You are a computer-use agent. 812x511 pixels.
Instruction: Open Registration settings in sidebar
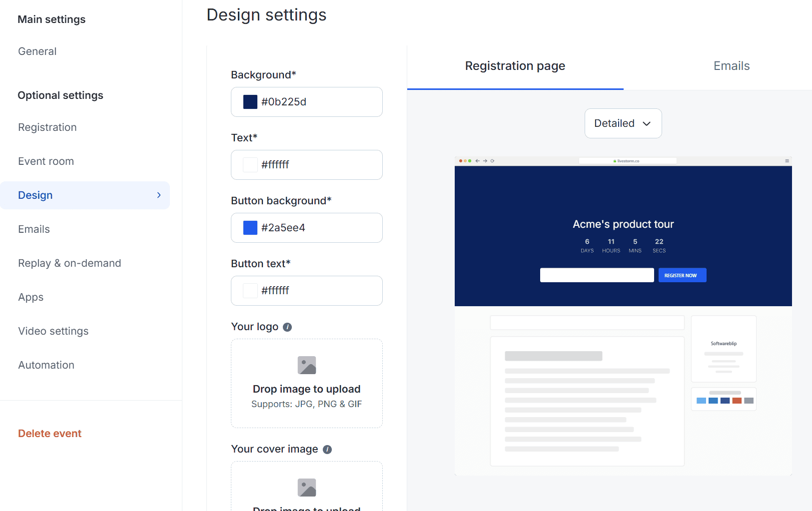(x=47, y=127)
